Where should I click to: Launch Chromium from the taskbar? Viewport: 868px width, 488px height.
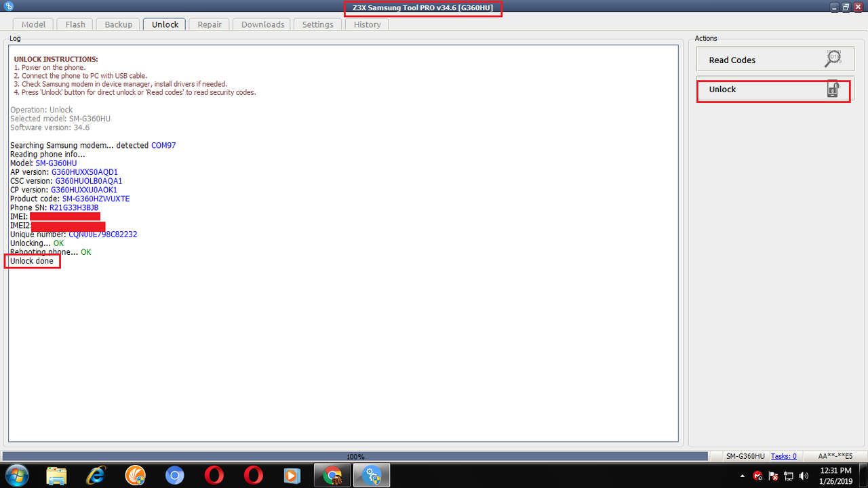174,475
